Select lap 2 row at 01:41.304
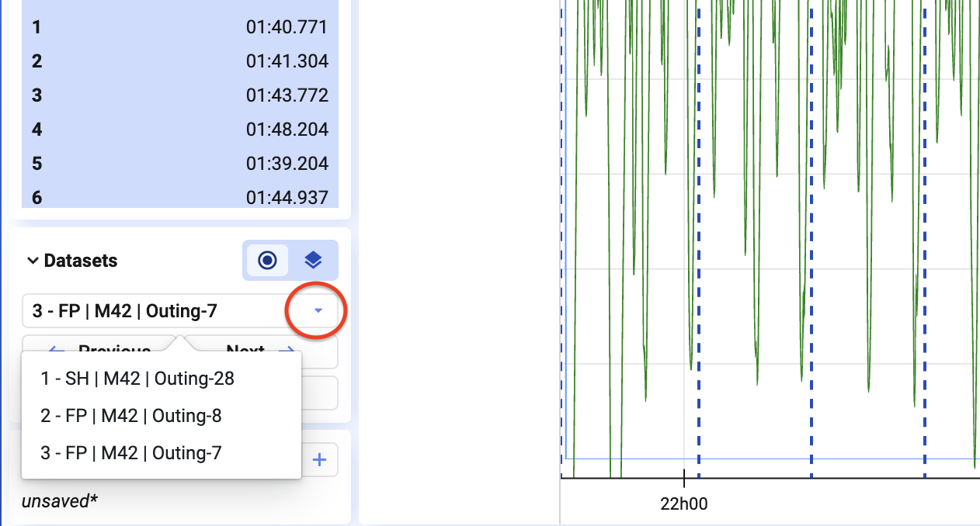 pyautogui.click(x=180, y=61)
